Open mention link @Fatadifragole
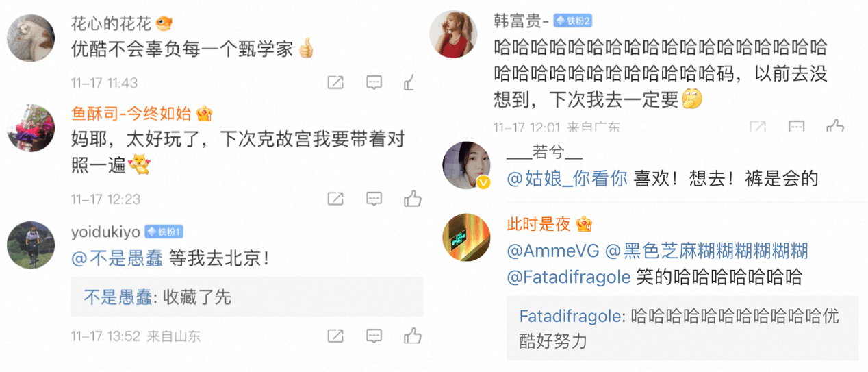Viewport: 868px width, 372px height. click(x=568, y=277)
